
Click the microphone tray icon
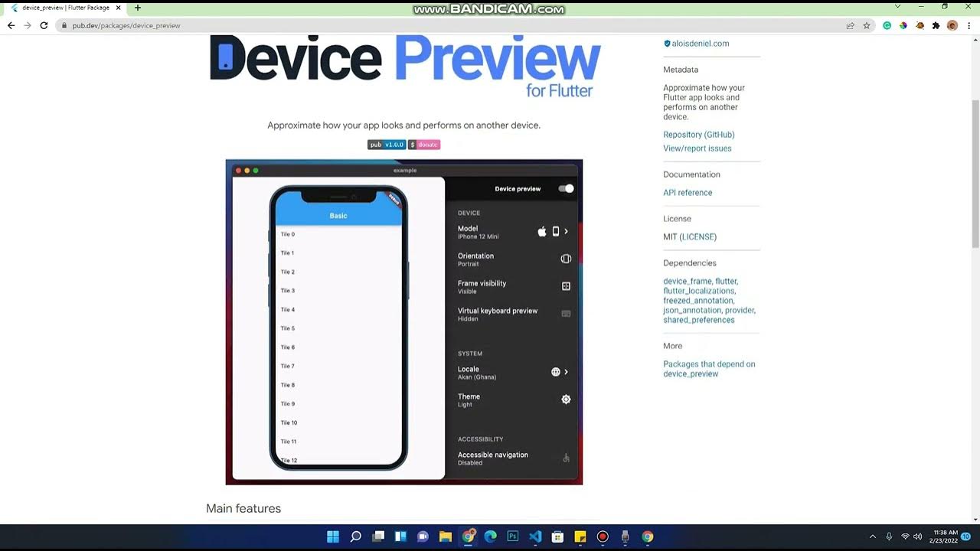[x=889, y=536]
